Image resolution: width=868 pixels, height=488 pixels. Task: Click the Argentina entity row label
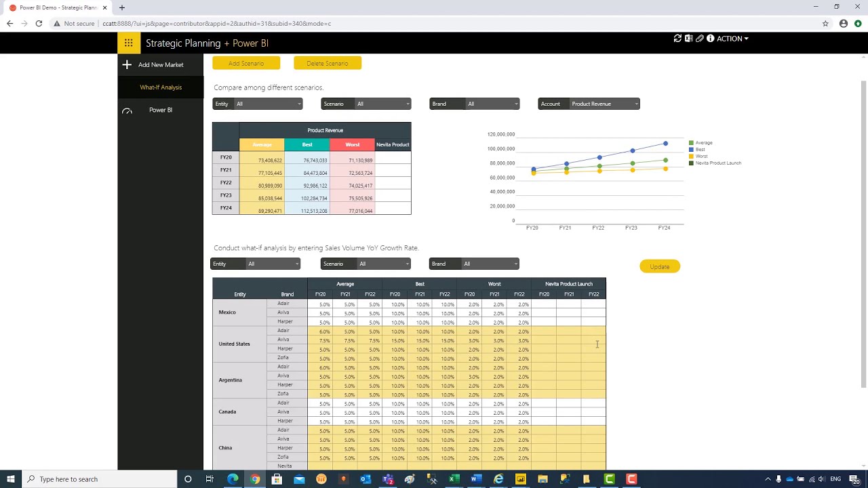pos(231,380)
